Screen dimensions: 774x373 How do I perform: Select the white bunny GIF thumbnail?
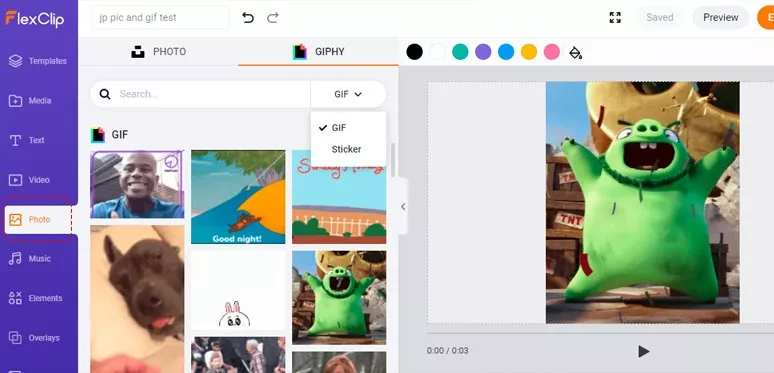click(x=238, y=290)
